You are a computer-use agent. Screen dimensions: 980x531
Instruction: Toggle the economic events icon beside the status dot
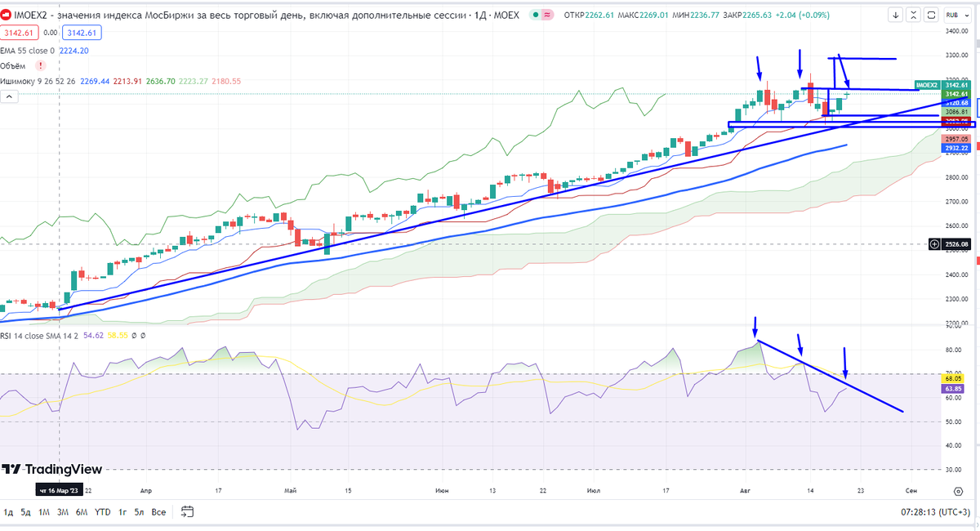[548, 15]
